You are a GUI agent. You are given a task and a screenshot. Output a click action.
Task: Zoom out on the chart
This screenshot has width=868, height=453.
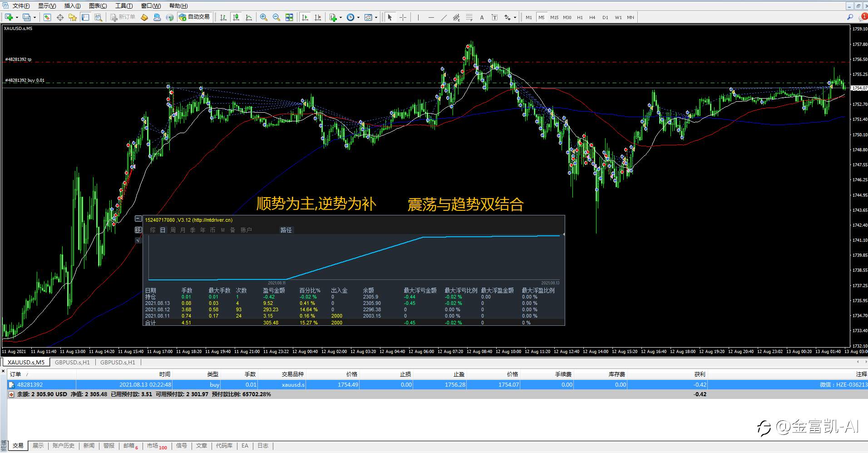(276, 17)
